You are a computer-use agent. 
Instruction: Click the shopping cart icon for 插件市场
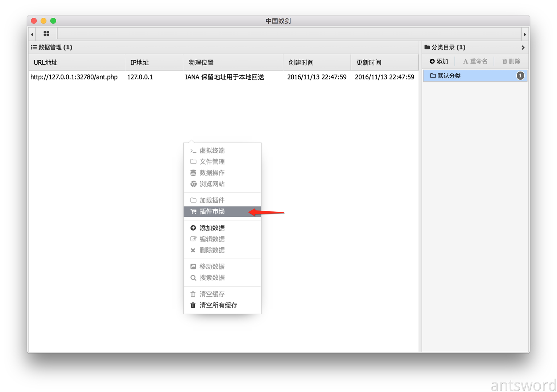tap(193, 212)
